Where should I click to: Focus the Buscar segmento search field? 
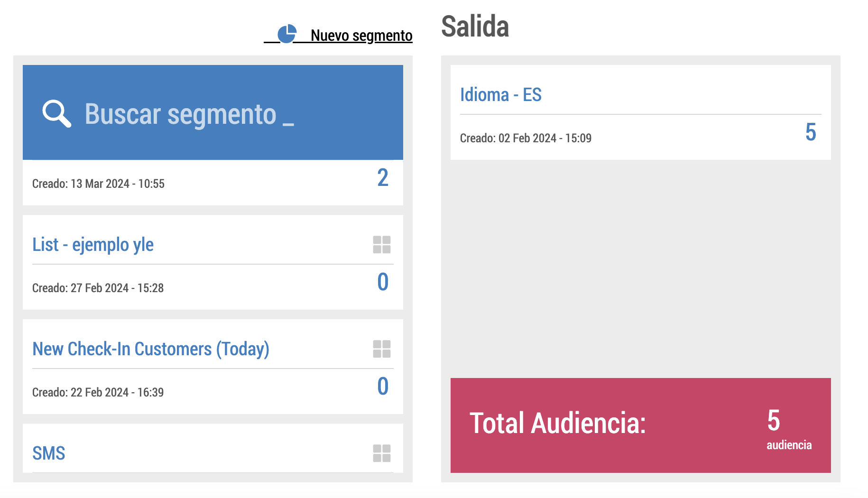pos(189,114)
